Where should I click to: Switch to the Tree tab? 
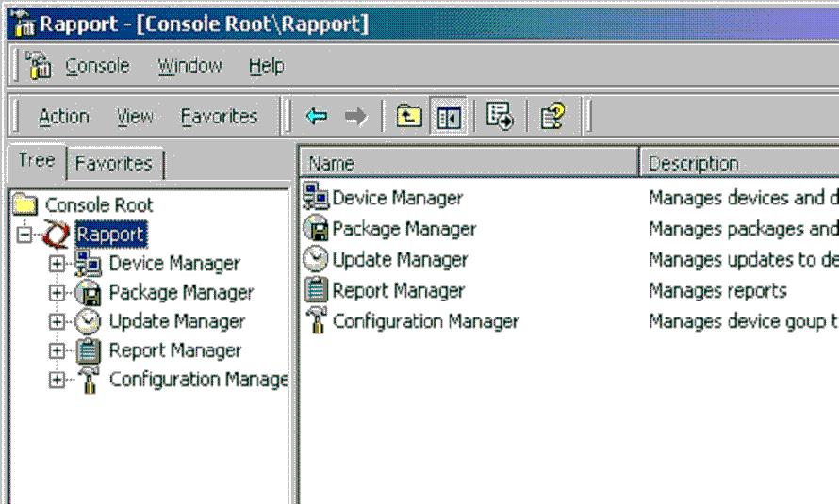pos(37,160)
